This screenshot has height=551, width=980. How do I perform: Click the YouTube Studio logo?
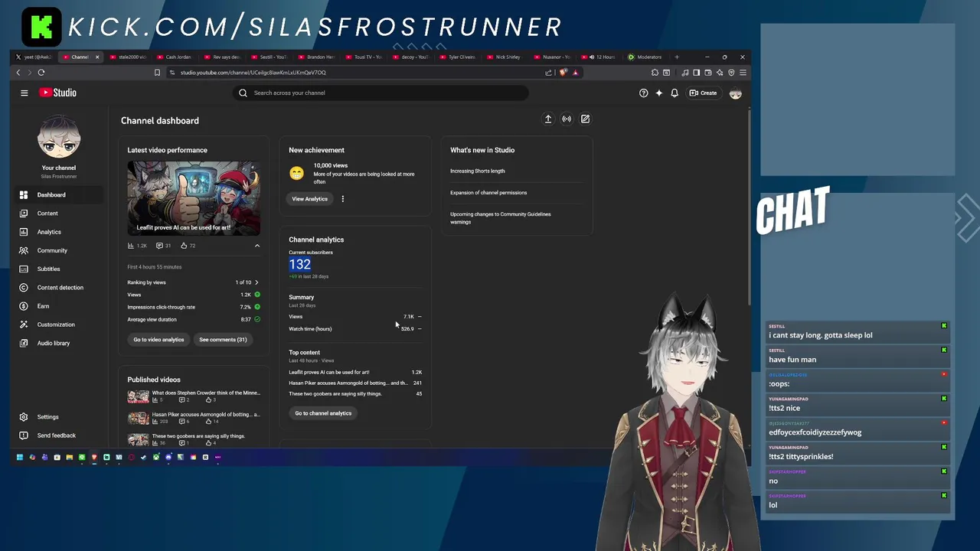point(58,93)
